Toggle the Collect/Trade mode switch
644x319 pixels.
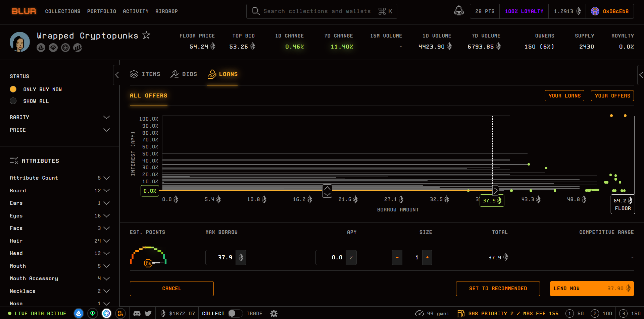point(235,314)
